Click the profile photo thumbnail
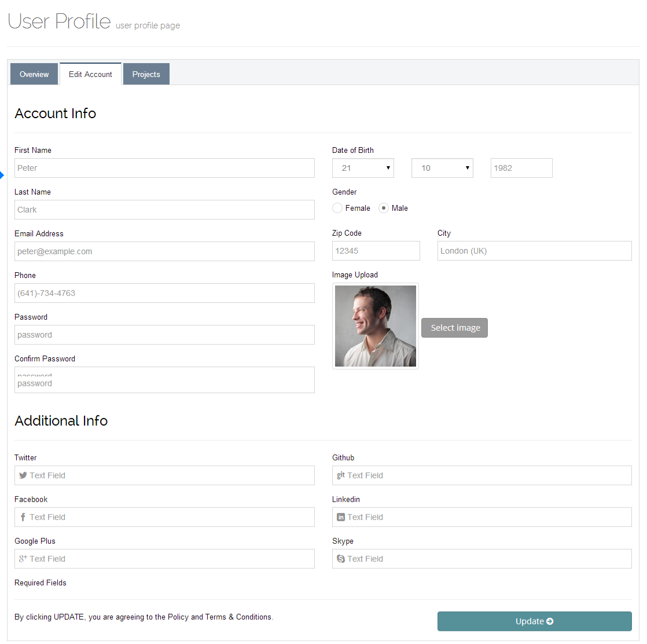Screen dimensions: 647x644 376,326
